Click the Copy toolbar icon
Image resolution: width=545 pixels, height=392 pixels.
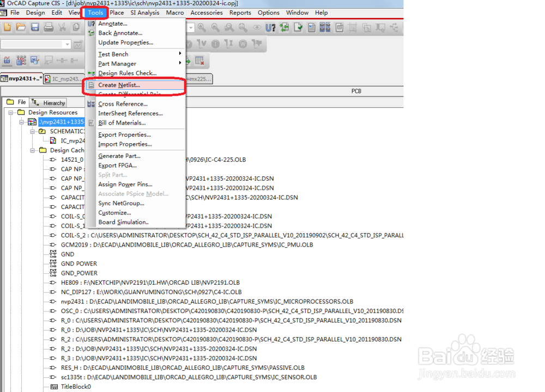pos(76,27)
